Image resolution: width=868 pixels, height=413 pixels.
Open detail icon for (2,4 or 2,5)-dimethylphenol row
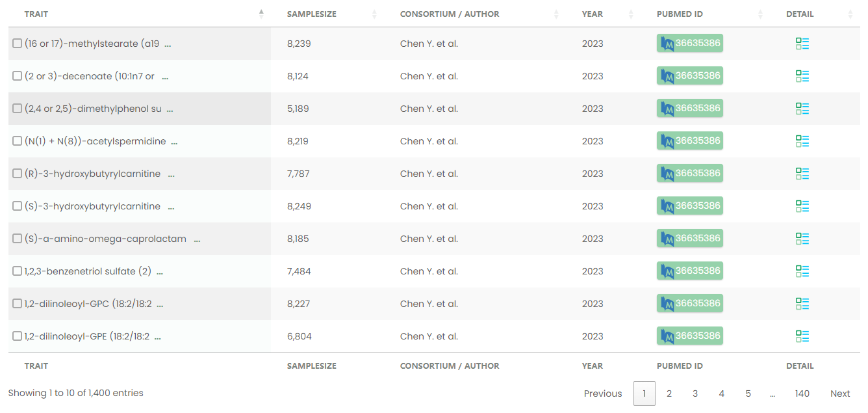pyautogui.click(x=802, y=109)
